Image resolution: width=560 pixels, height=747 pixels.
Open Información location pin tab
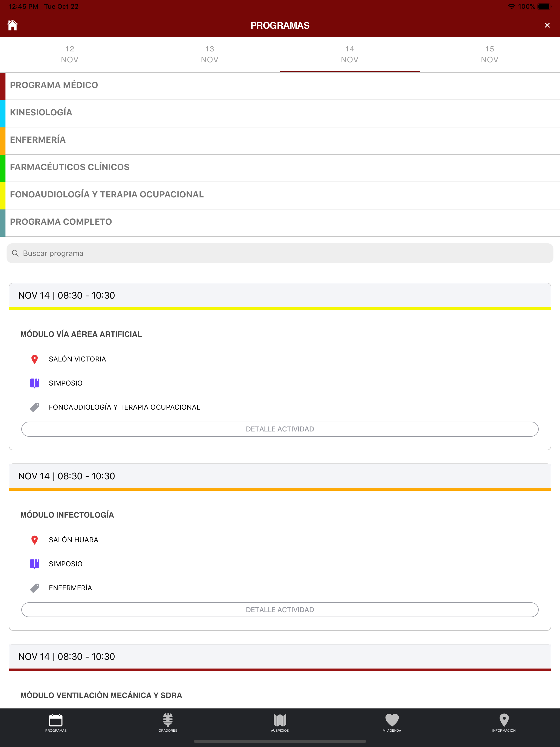click(x=504, y=723)
